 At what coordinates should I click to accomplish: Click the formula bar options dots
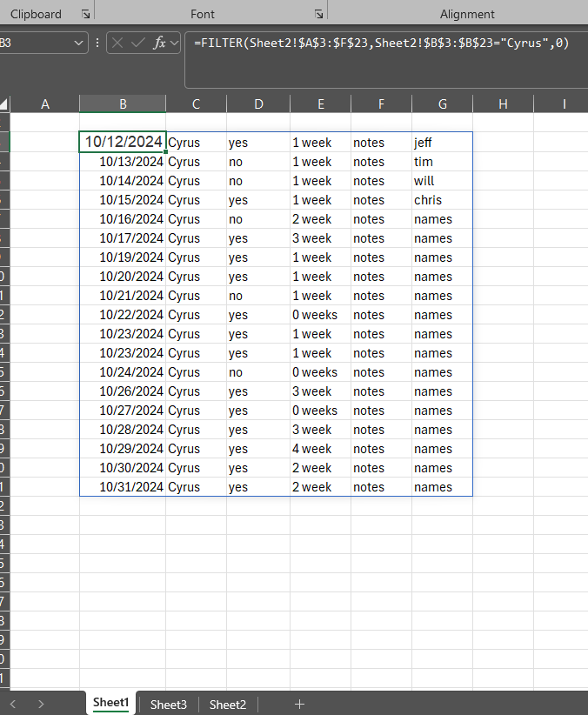tap(97, 43)
